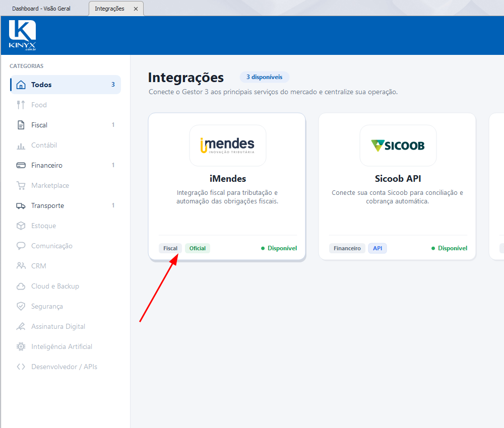Click Disponível status on Sicoob card

(449, 248)
